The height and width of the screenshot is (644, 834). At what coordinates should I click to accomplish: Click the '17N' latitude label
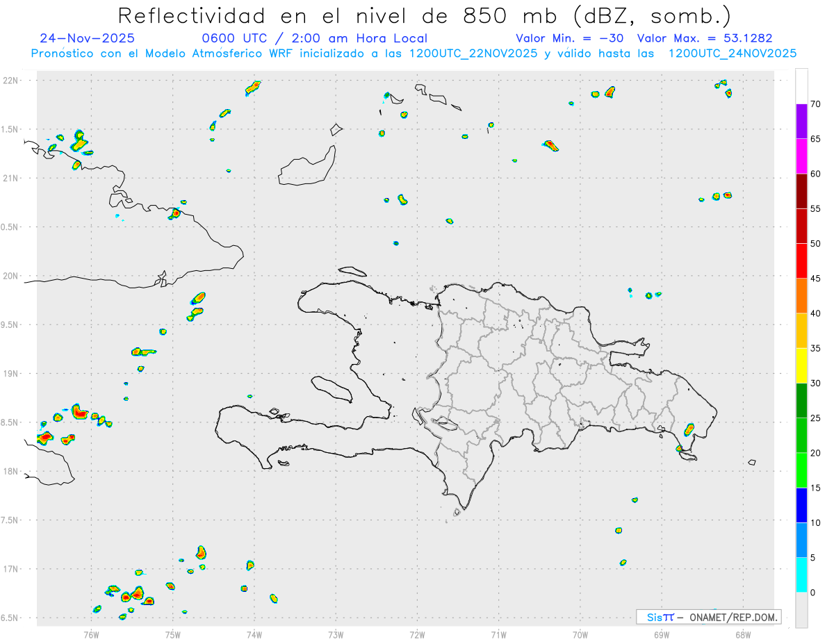[x=10, y=569]
